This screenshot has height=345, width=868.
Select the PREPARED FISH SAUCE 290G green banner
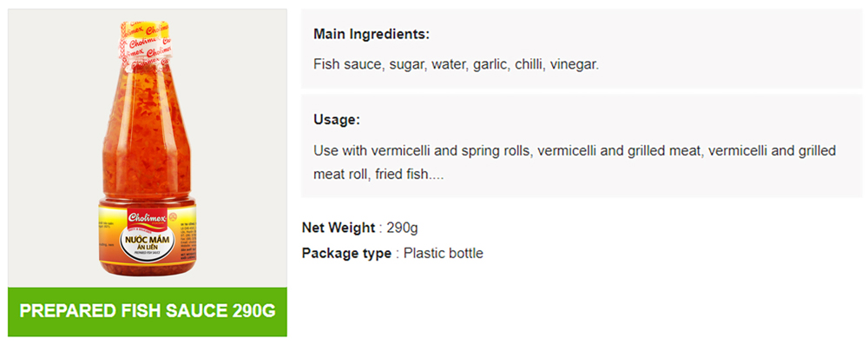point(148,312)
